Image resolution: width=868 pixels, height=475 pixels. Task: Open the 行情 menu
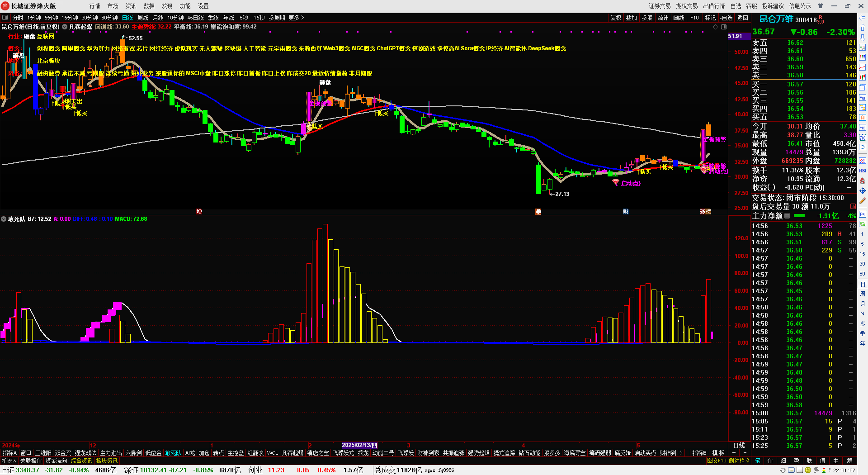[95, 6]
